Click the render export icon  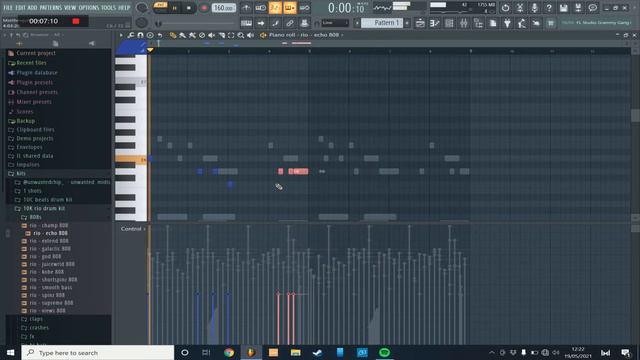(x=578, y=8)
